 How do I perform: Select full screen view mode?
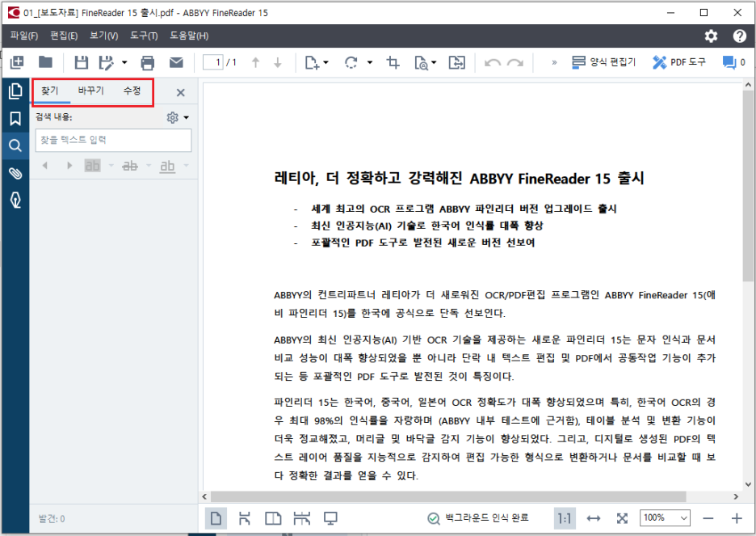330,519
